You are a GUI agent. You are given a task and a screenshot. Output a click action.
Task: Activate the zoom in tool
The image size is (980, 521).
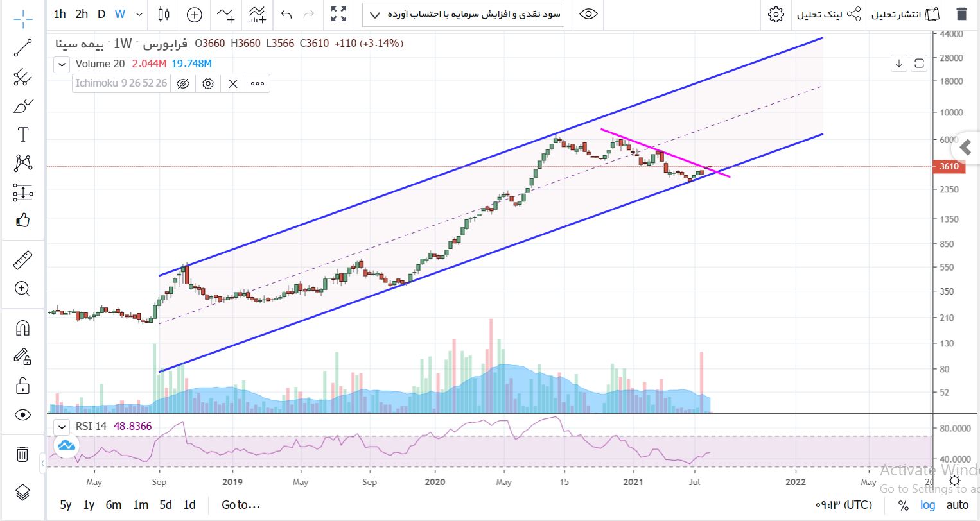pos(23,289)
